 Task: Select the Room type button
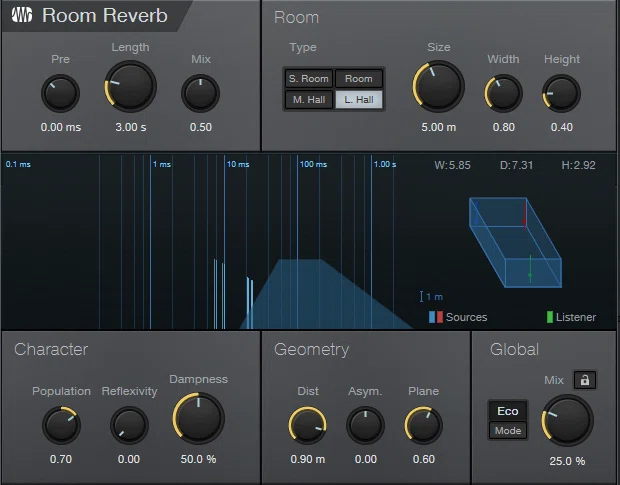coord(359,79)
